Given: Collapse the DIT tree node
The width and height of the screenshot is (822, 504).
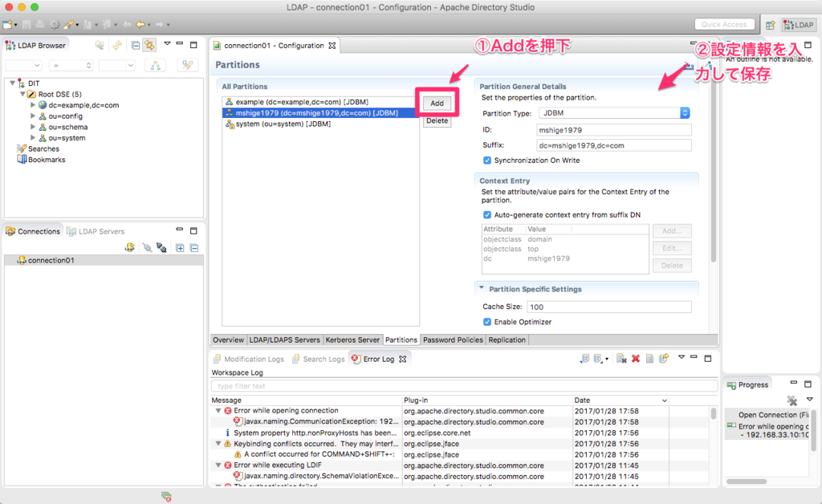Looking at the screenshot, I should (x=12, y=83).
